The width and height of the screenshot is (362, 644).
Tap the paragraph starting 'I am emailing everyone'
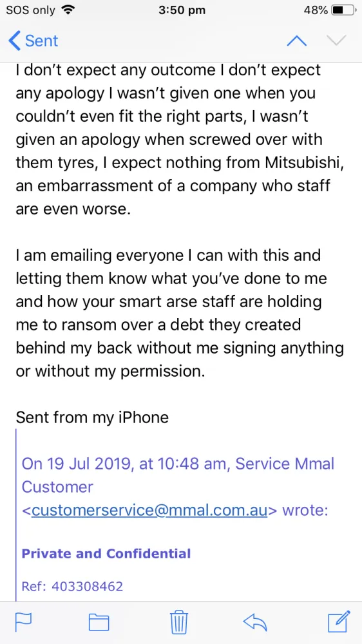tap(180, 314)
